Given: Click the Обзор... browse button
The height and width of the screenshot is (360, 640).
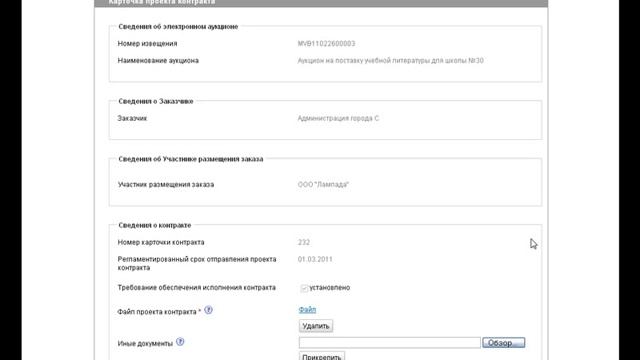Looking at the screenshot, I should tap(504, 343).
